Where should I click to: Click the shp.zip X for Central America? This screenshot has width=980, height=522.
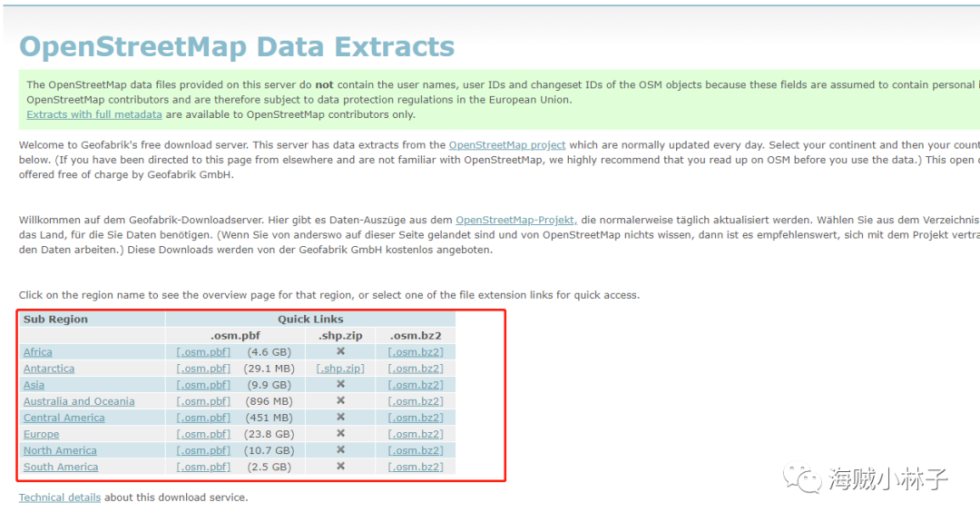(x=340, y=417)
